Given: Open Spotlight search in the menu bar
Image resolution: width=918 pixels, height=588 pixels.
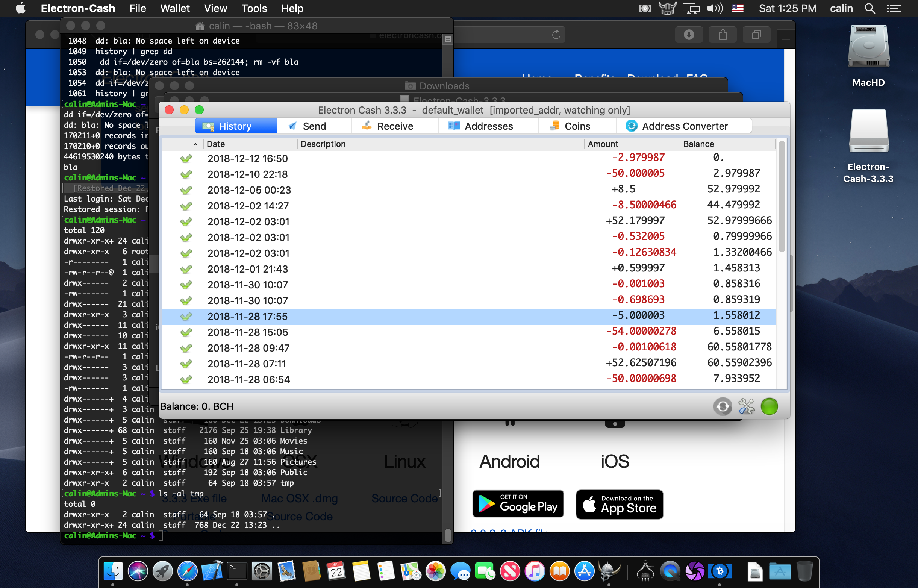Looking at the screenshot, I should point(870,8).
